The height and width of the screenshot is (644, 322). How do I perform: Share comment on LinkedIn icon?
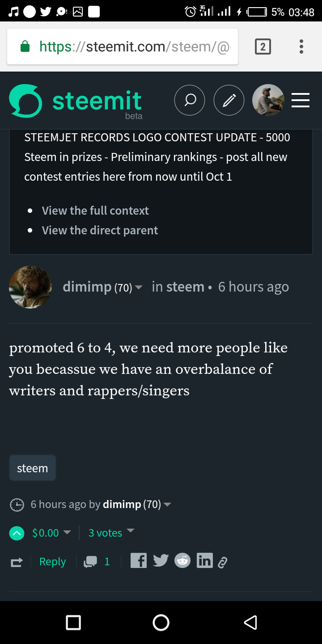point(205,560)
